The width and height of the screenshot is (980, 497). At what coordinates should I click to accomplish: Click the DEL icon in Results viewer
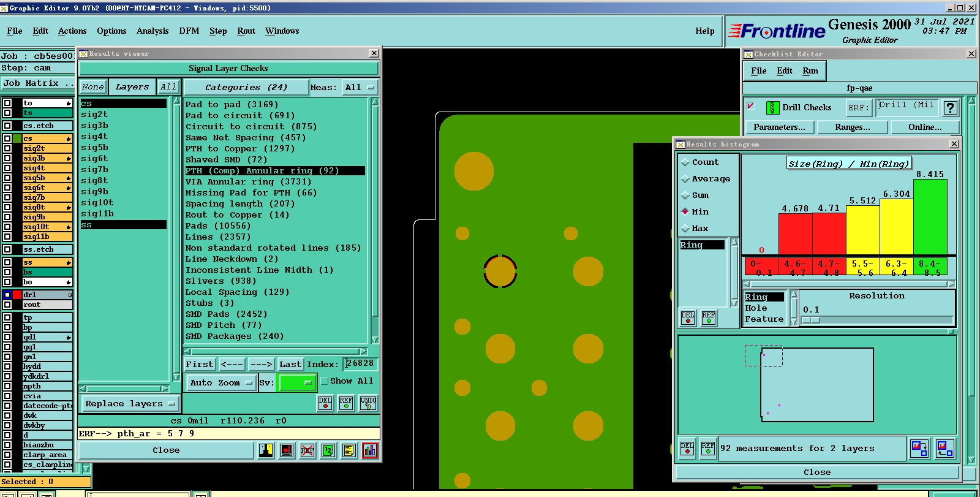325,403
